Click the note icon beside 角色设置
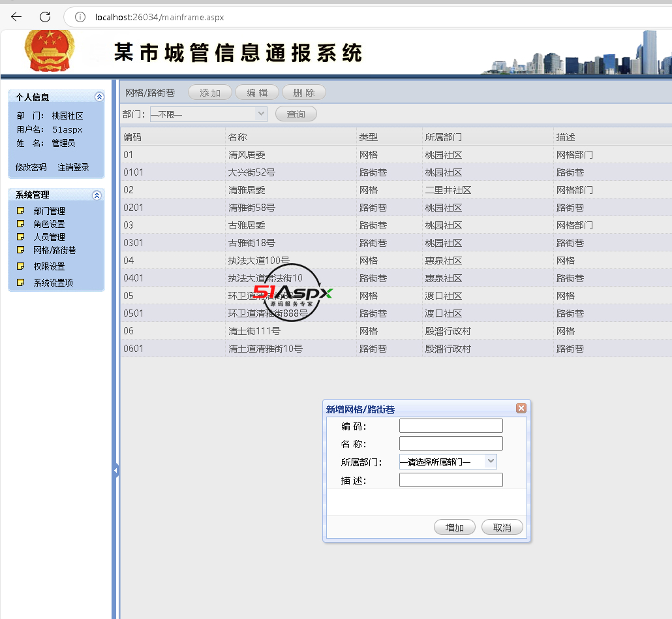 coord(21,224)
